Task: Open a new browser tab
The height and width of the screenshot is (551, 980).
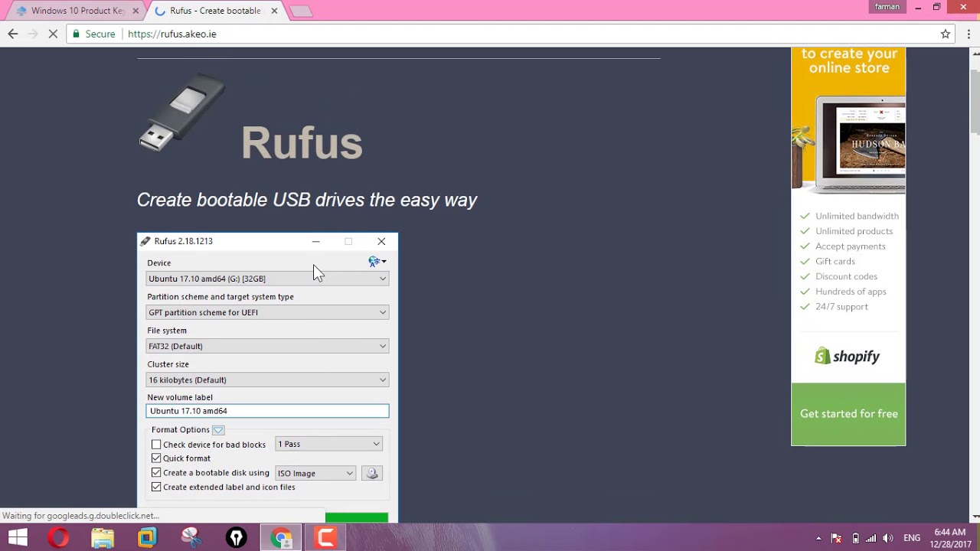Action: 301,11
